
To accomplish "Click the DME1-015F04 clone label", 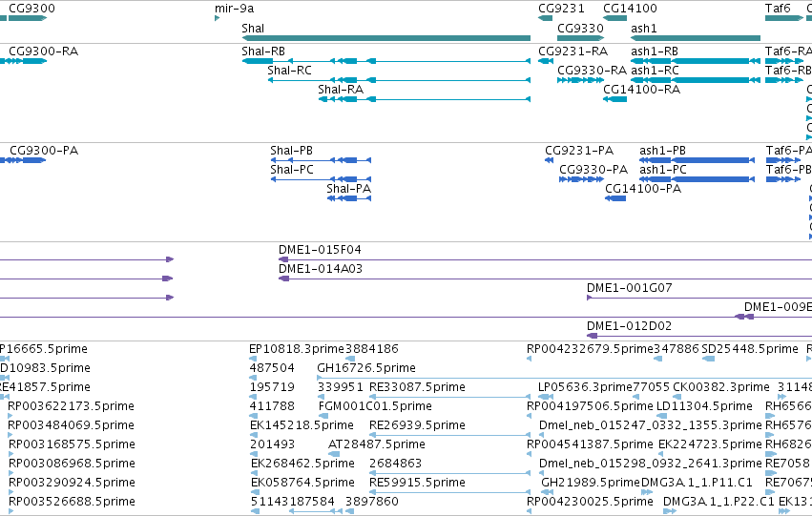I will (320, 250).
